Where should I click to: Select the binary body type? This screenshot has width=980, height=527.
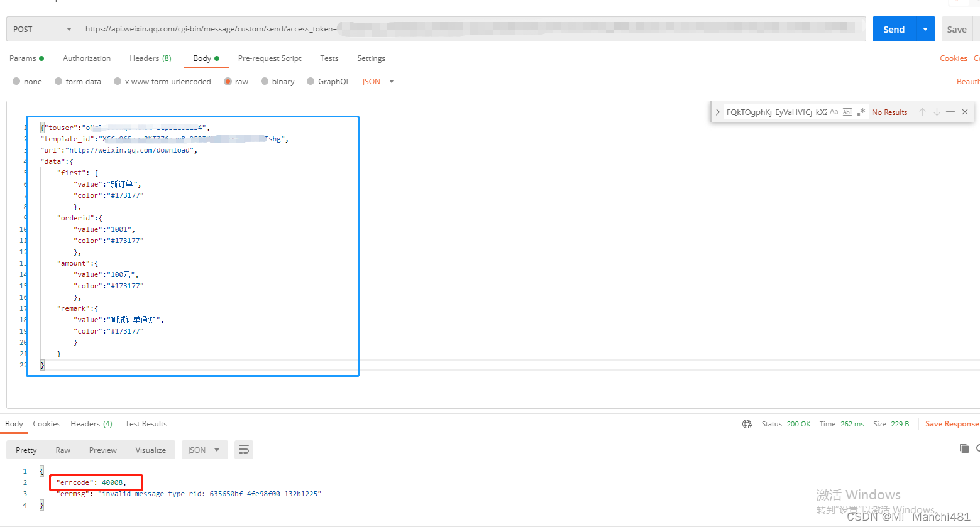coord(278,81)
